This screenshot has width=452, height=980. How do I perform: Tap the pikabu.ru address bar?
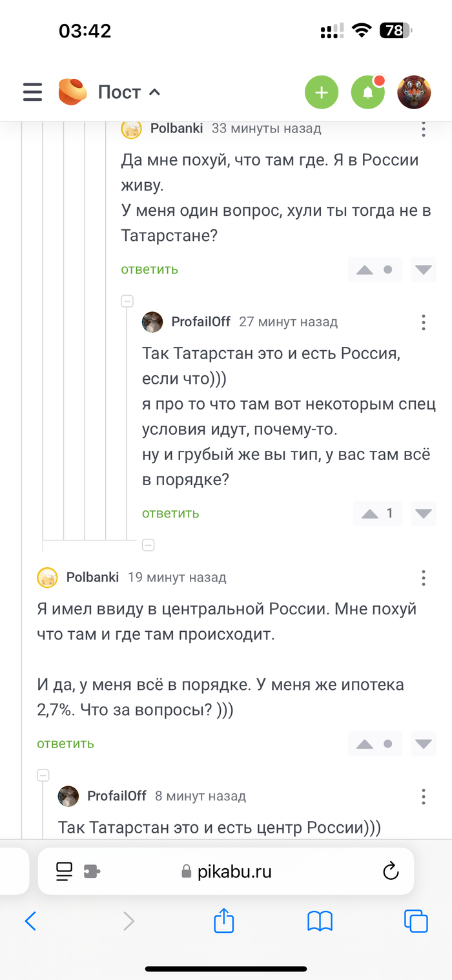click(226, 871)
